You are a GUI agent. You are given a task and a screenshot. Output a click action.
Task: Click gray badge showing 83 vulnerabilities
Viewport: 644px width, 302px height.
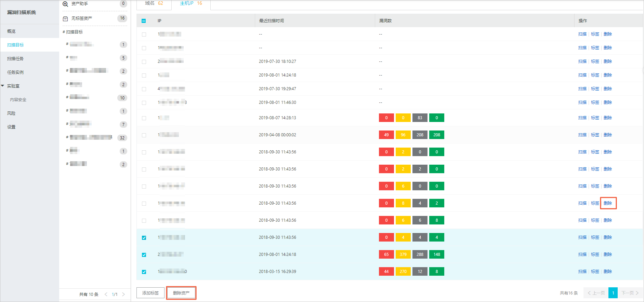420,118
